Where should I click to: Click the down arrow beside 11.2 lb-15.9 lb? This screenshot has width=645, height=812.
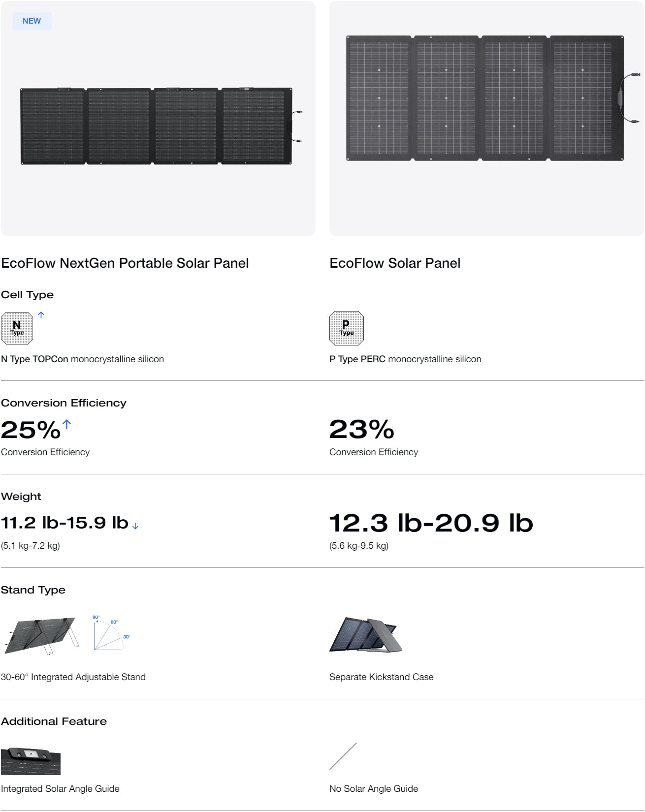pos(135,526)
